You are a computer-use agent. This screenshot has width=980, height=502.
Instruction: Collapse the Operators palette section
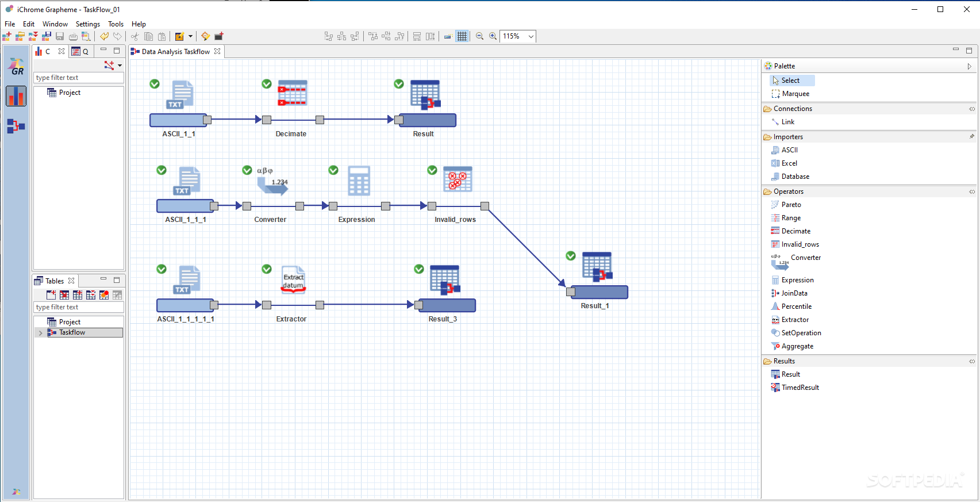click(x=972, y=191)
